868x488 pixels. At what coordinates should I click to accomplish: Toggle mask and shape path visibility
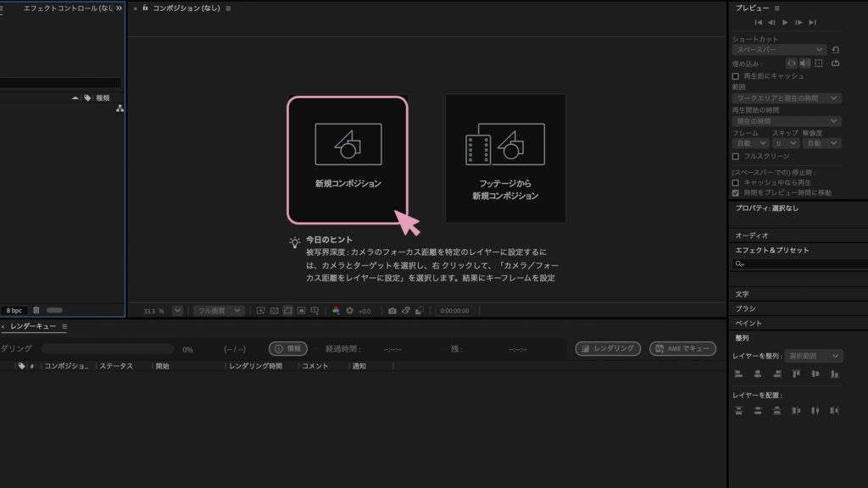[x=288, y=311]
